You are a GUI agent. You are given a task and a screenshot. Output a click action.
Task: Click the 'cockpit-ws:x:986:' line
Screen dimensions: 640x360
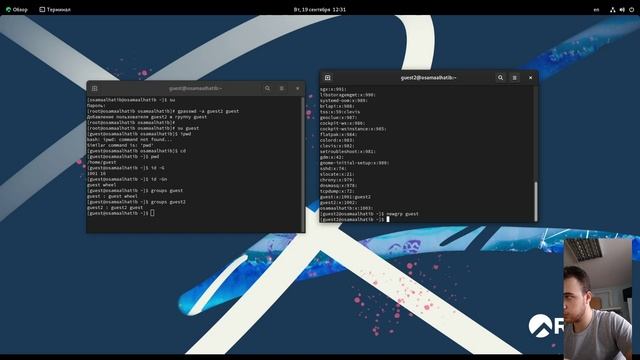[x=342, y=123]
